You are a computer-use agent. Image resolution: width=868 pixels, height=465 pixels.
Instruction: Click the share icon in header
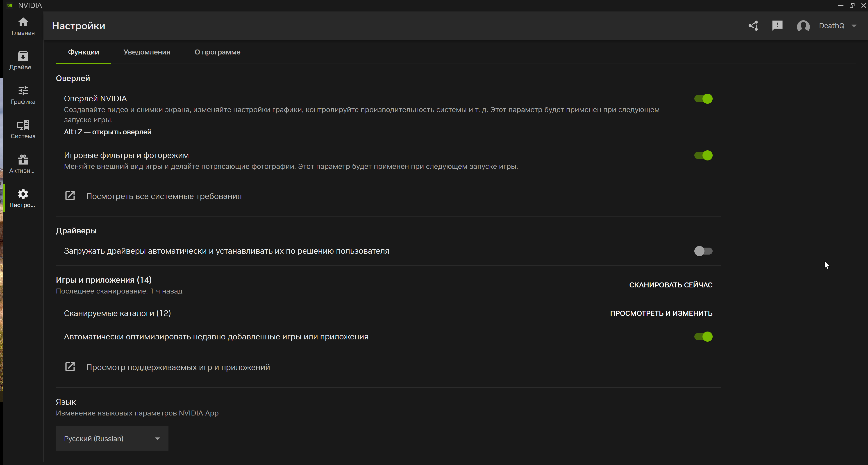[x=753, y=26]
